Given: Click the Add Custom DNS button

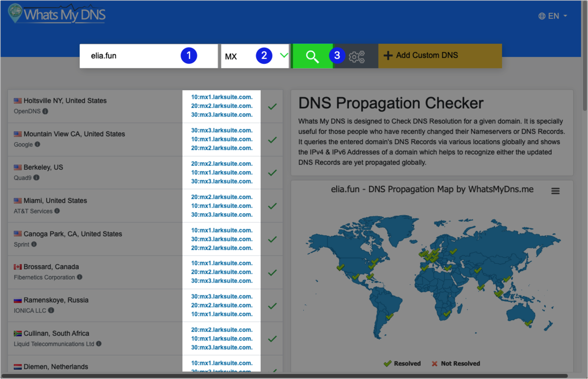Looking at the screenshot, I should pos(440,55).
